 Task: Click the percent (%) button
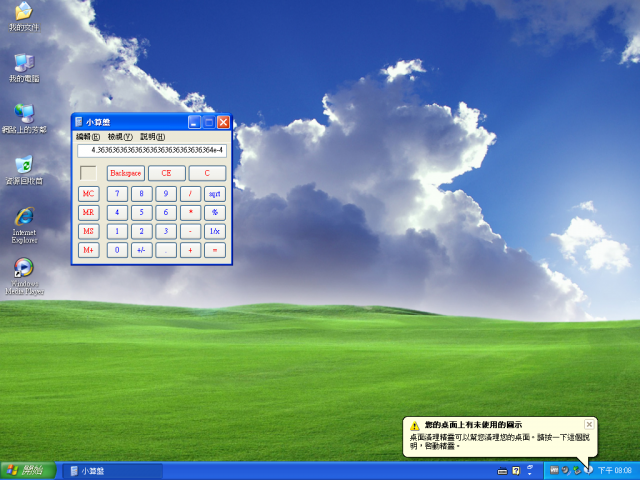(x=215, y=212)
